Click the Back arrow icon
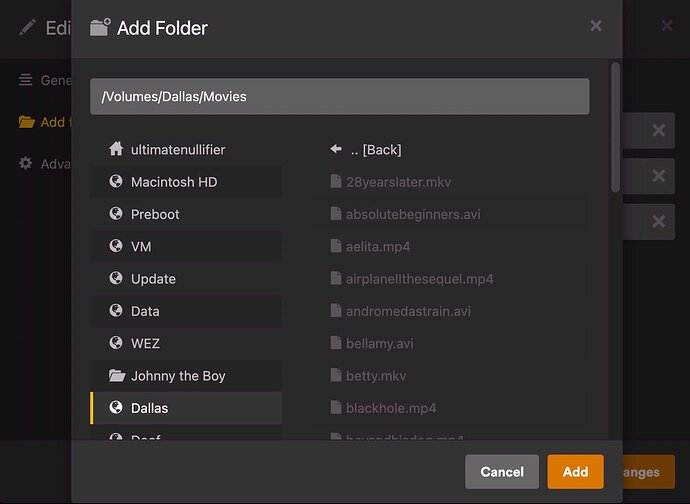 tap(336, 149)
